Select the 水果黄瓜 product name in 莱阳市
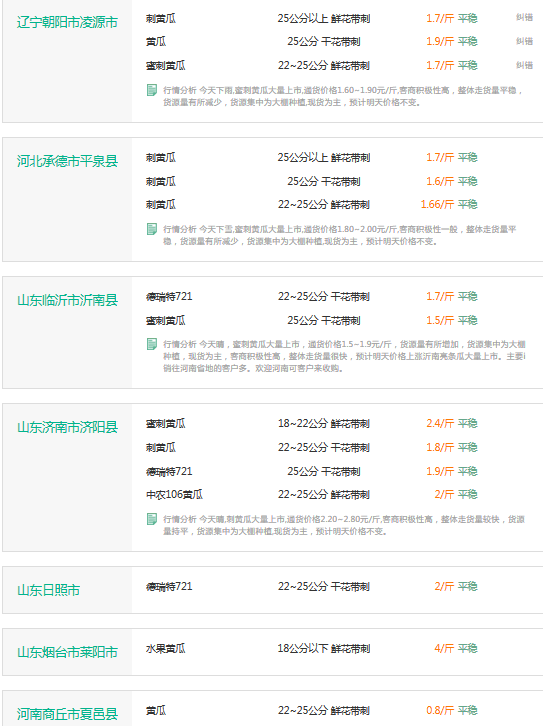The width and height of the screenshot is (543, 726). coord(165,649)
